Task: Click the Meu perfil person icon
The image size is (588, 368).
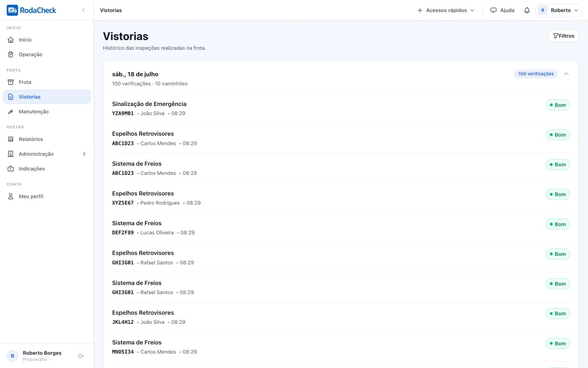Action: [x=11, y=196]
